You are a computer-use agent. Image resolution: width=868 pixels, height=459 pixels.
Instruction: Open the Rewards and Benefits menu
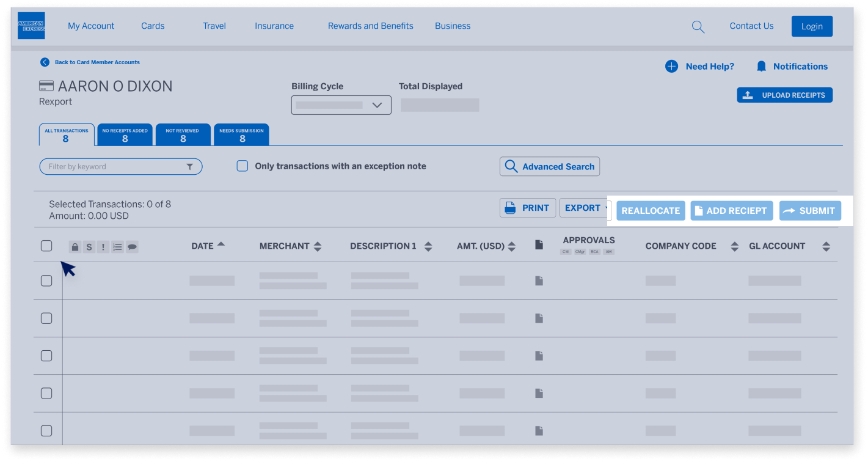370,26
